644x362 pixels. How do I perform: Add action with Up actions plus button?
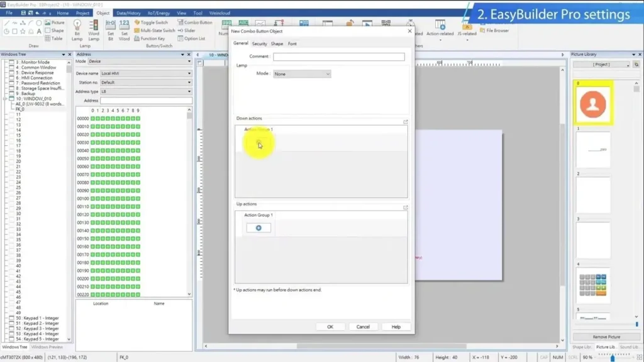[x=258, y=228]
